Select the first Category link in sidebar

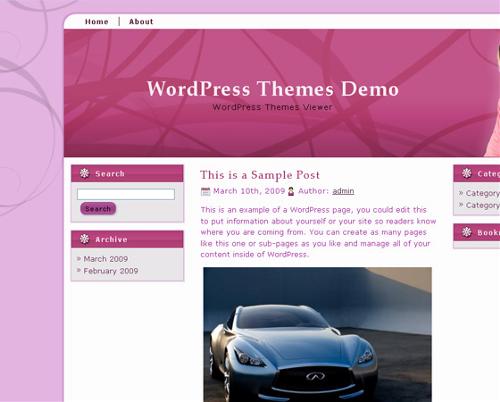point(482,193)
